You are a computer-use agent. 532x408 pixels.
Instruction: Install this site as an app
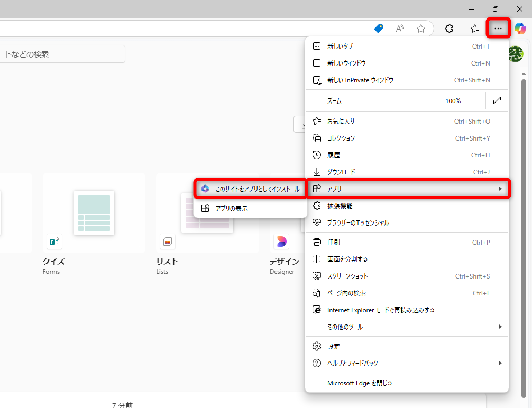tap(249, 188)
